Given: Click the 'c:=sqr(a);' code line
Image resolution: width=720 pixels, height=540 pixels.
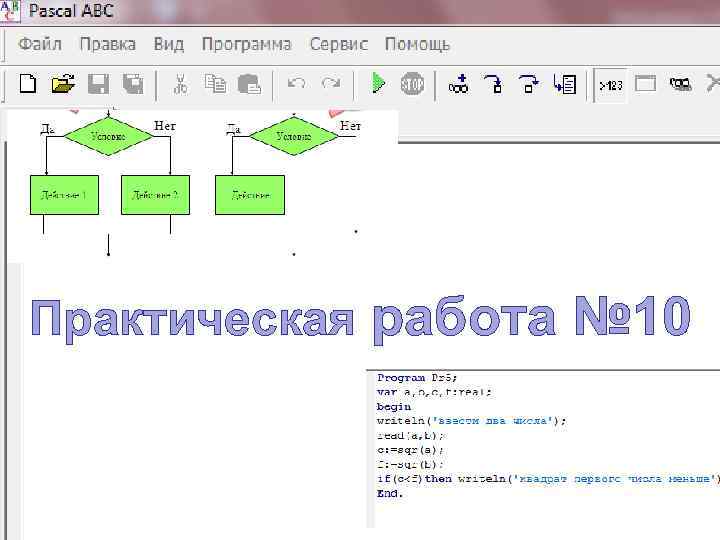Looking at the screenshot, I should click(411, 450).
